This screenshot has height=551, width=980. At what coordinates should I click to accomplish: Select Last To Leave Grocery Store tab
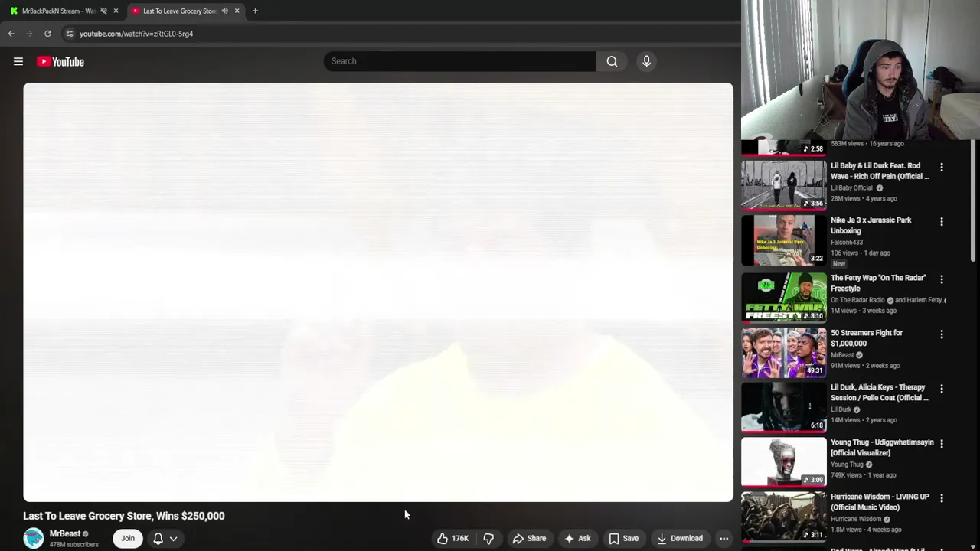click(x=180, y=11)
